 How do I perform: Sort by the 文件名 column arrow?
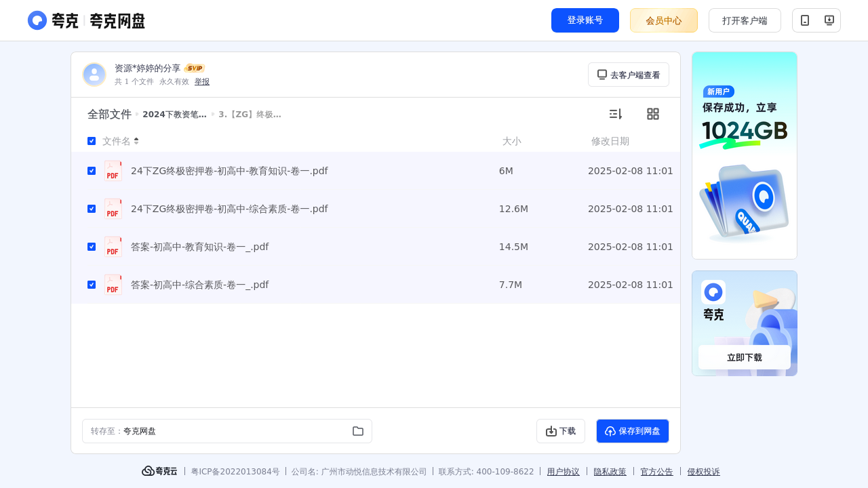pos(136,141)
